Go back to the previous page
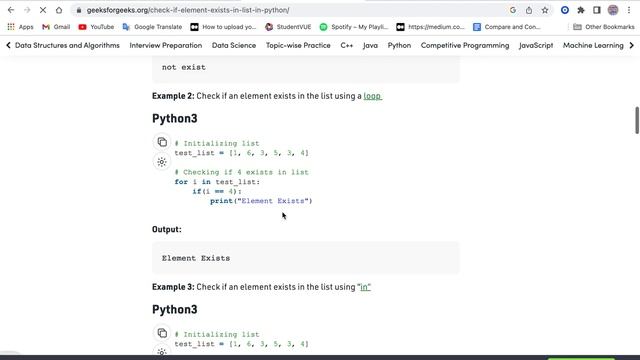Screen dimensions: 640x360 [11, 10]
